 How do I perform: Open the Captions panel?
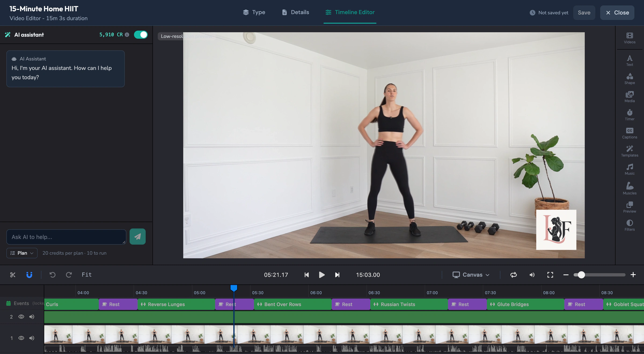point(630,133)
